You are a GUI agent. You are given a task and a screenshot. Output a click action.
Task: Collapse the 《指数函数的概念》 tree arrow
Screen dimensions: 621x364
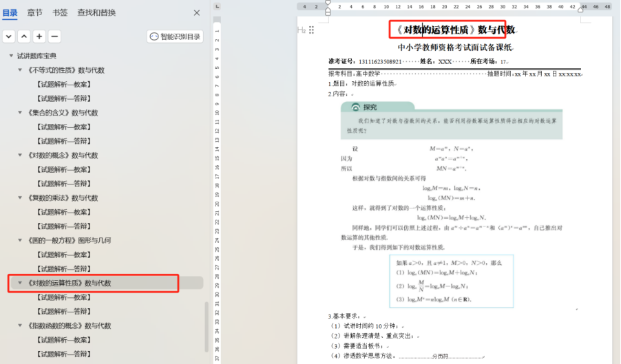coord(20,325)
